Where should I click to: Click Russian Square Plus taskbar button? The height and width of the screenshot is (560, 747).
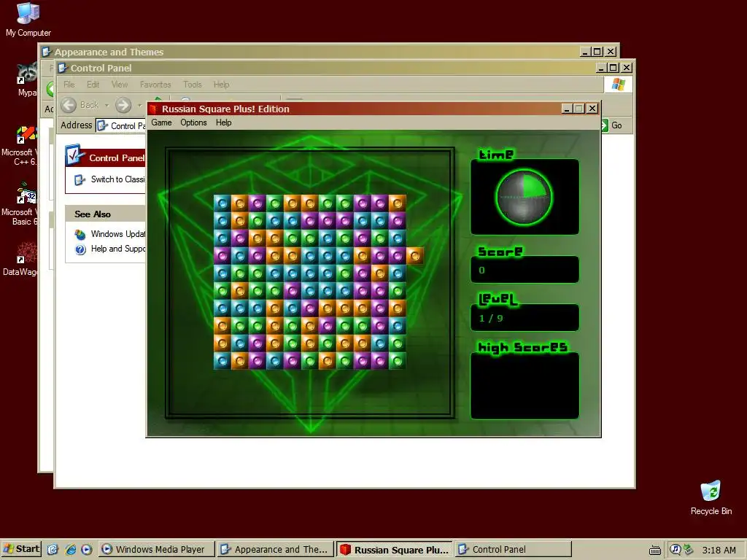click(395, 550)
